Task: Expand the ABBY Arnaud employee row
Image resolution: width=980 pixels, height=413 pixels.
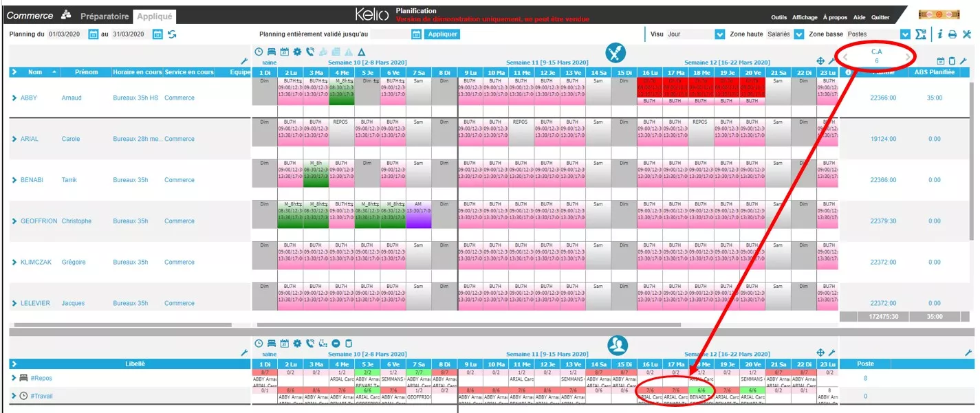Action: [14, 98]
